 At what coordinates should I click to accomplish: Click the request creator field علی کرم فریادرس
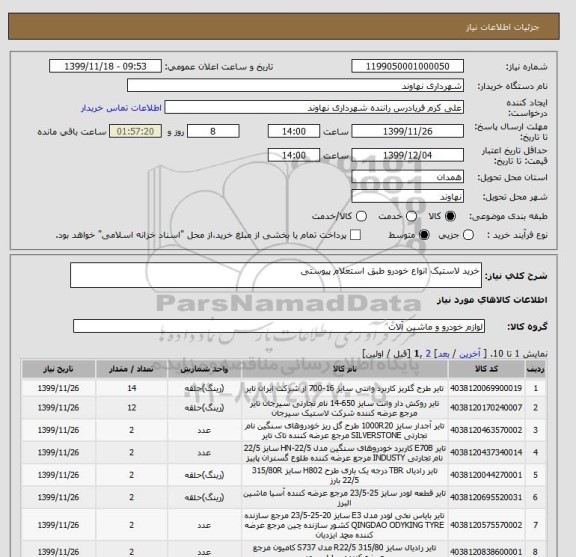(314, 107)
